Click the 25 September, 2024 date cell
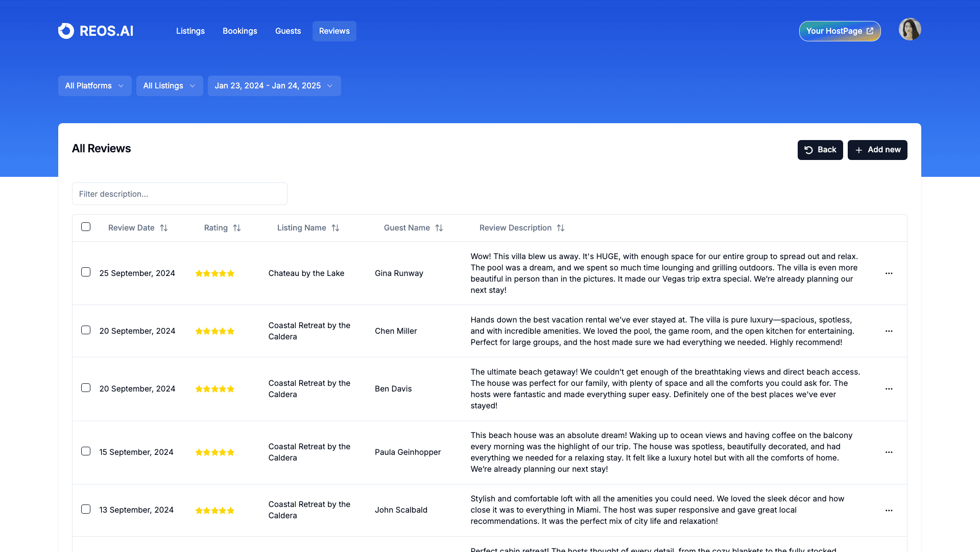Screen dimensions: 980x552 coord(137,273)
